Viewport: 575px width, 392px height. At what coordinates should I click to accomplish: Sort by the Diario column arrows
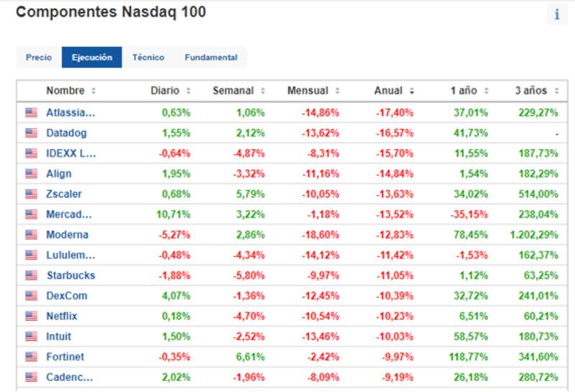pos(188,91)
